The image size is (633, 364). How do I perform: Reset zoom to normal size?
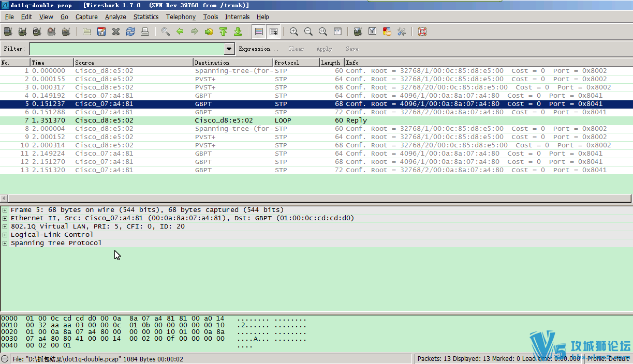pos(323,32)
